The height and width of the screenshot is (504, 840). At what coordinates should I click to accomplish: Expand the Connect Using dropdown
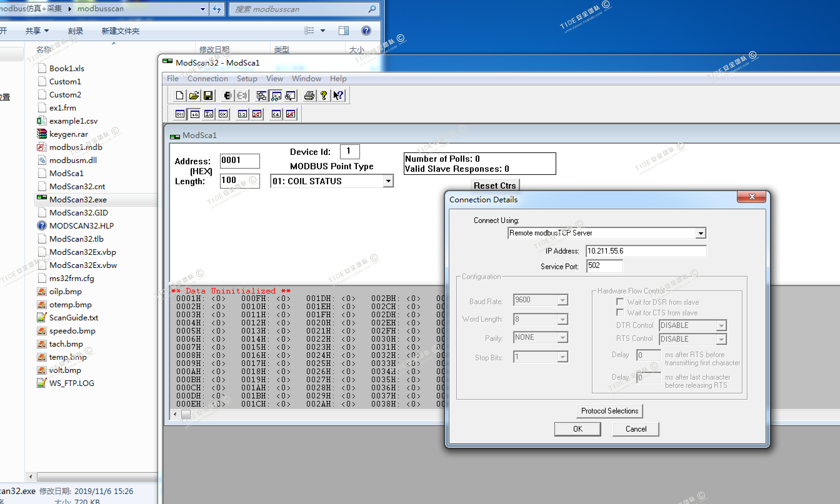[700, 233]
